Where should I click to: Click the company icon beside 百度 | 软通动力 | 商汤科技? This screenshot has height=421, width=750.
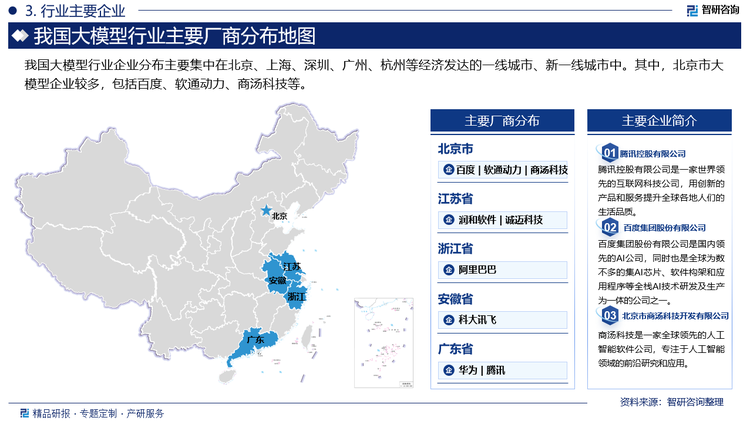[448, 170]
